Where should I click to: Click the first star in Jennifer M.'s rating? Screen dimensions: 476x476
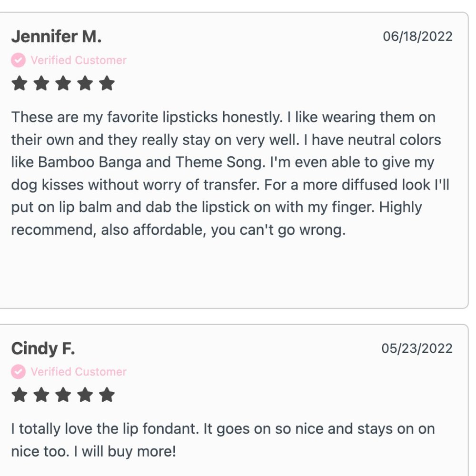click(20, 83)
